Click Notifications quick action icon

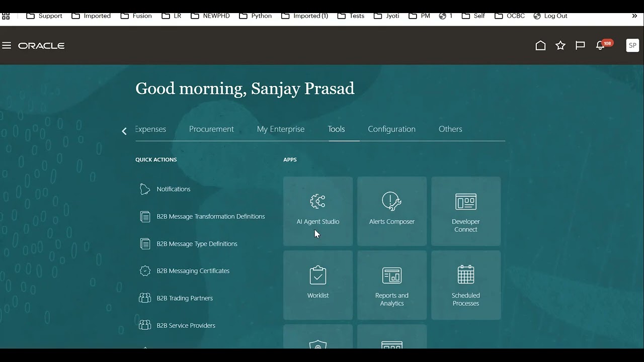pyautogui.click(x=145, y=189)
